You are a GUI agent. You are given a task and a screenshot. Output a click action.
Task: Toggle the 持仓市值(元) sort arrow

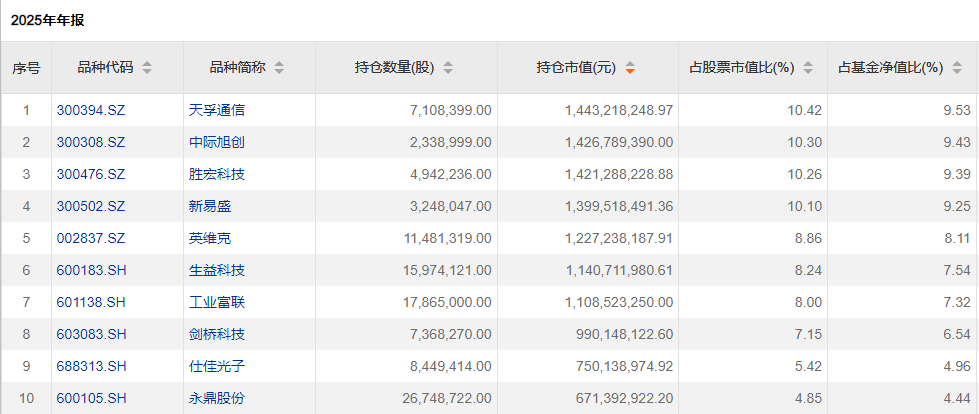(x=629, y=68)
